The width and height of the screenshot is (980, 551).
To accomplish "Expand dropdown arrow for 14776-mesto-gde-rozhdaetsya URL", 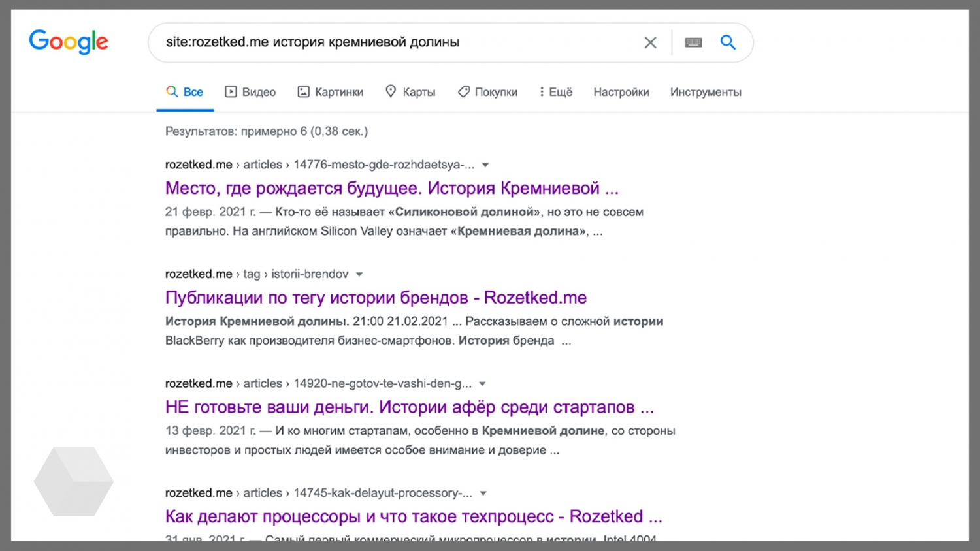I will tap(485, 165).
